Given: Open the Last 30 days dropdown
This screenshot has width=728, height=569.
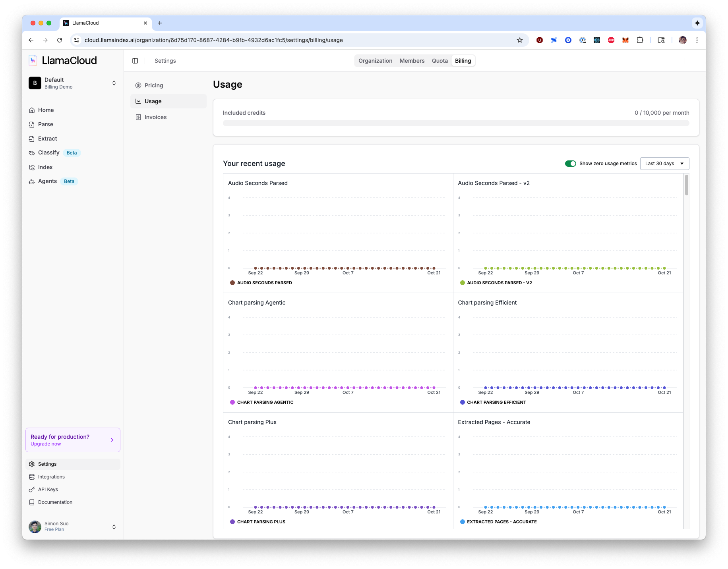Looking at the screenshot, I should 664,164.
